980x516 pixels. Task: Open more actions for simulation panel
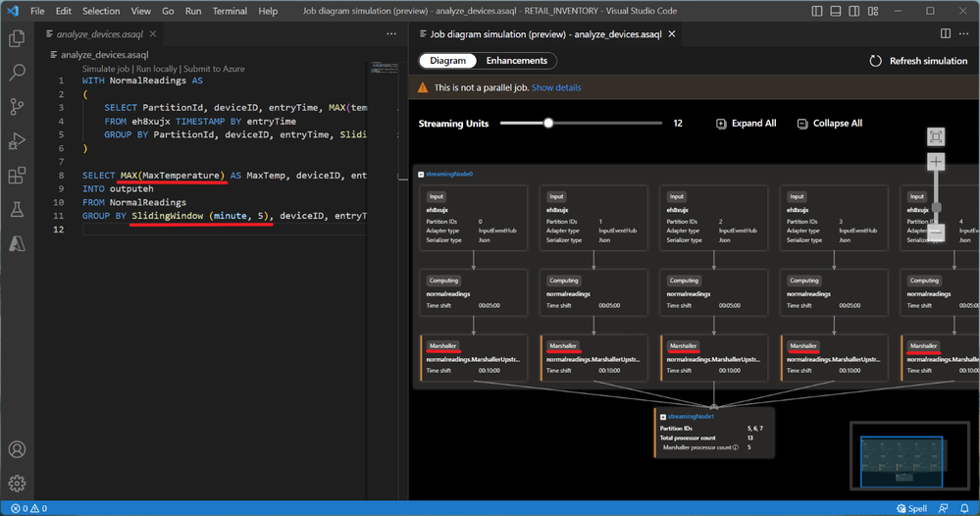tap(963, 33)
